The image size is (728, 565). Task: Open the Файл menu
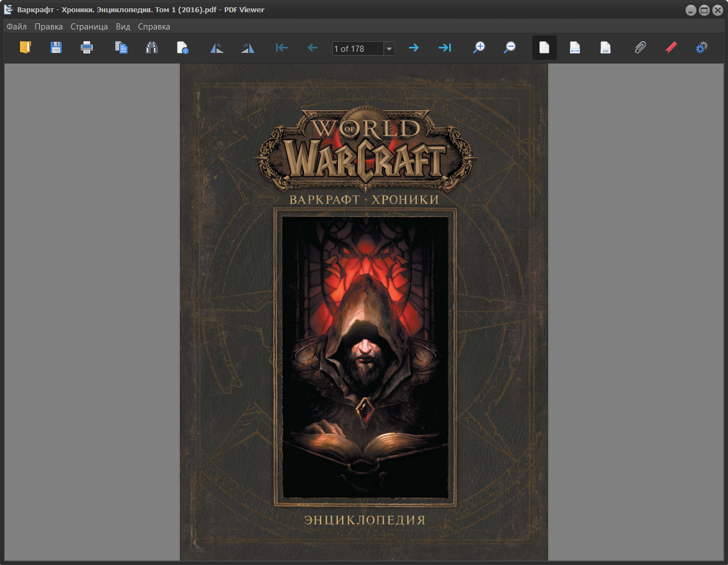[17, 27]
